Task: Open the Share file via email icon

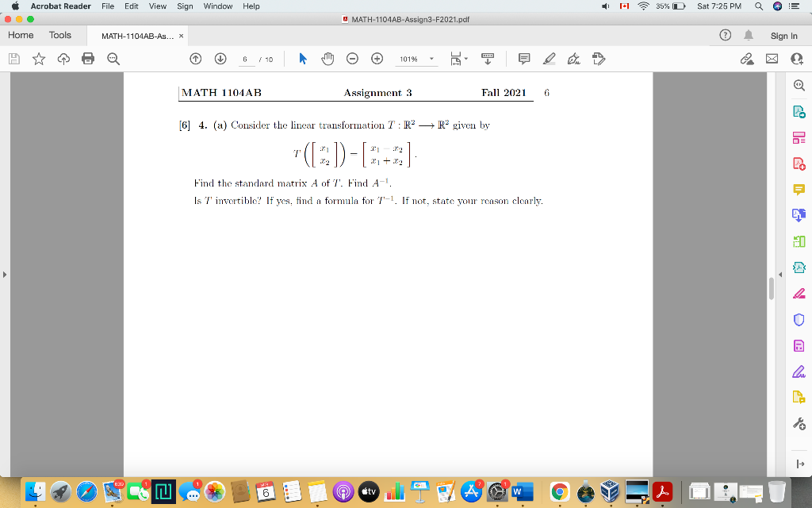Action: [772, 59]
